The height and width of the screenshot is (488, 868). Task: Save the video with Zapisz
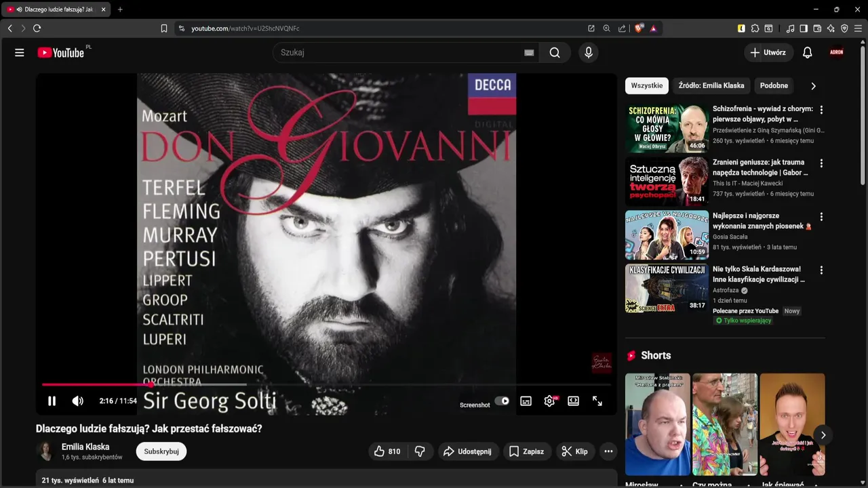pyautogui.click(x=526, y=451)
